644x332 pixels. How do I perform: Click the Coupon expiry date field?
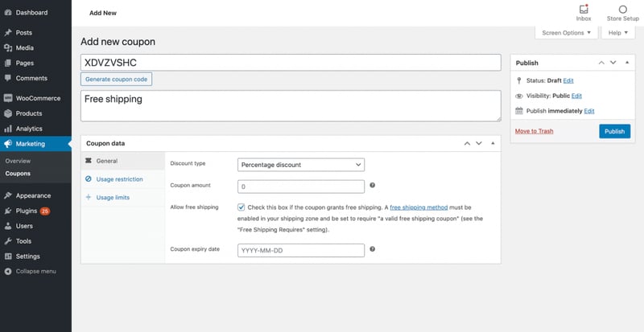pyautogui.click(x=302, y=250)
